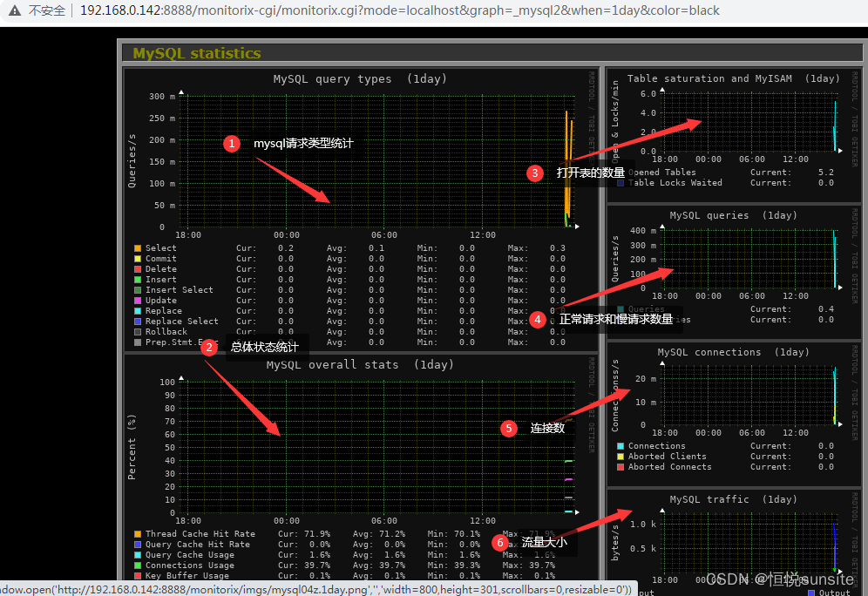This screenshot has height=596, width=868.
Task: Click the 'MySQL traffic (1day)' graph title
Action: coord(733,499)
